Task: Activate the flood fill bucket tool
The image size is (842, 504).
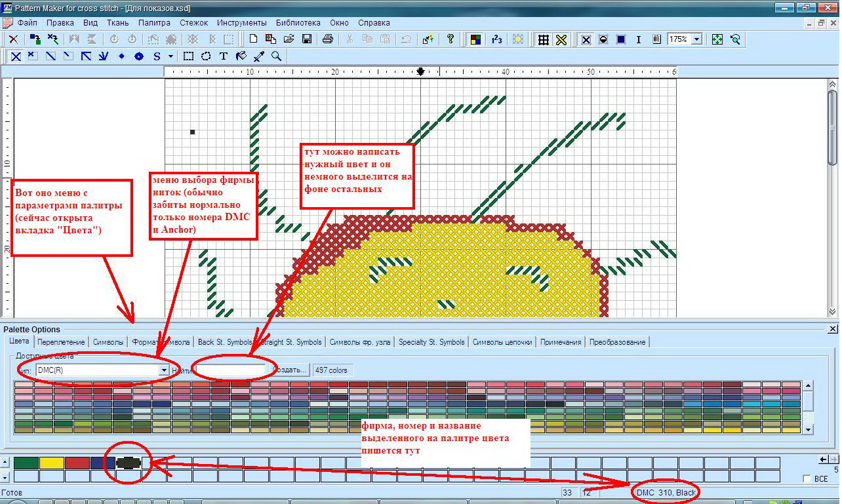Action: (x=241, y=56)
